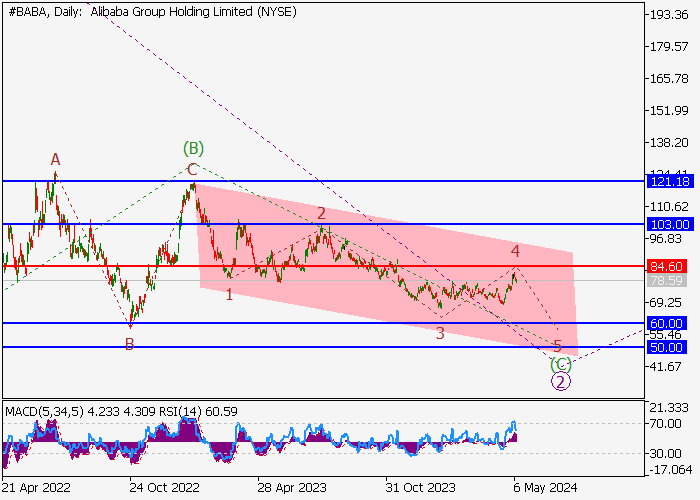Click the green (B) wave label
This screenshot has width=700, height=500.
pos(193,148)
